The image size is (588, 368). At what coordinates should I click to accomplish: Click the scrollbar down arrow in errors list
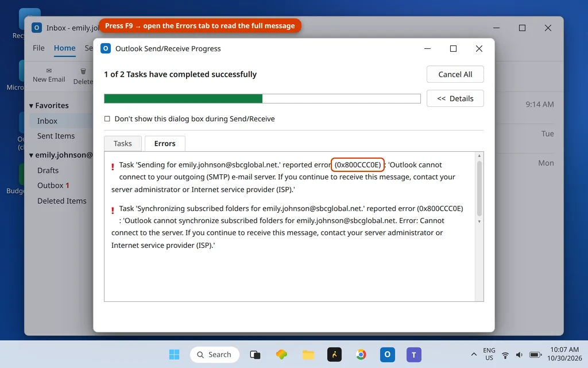[479, 221]
